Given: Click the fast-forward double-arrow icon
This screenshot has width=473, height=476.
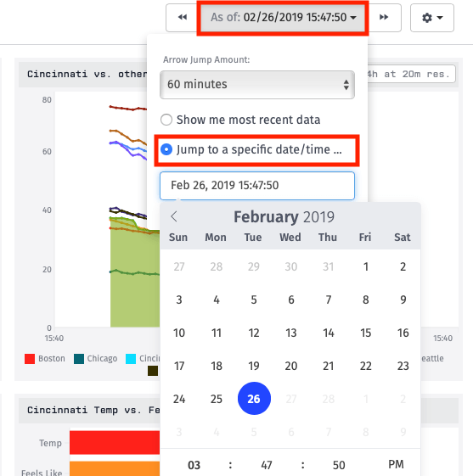Looking at the screenshot, I should (384, 17).
